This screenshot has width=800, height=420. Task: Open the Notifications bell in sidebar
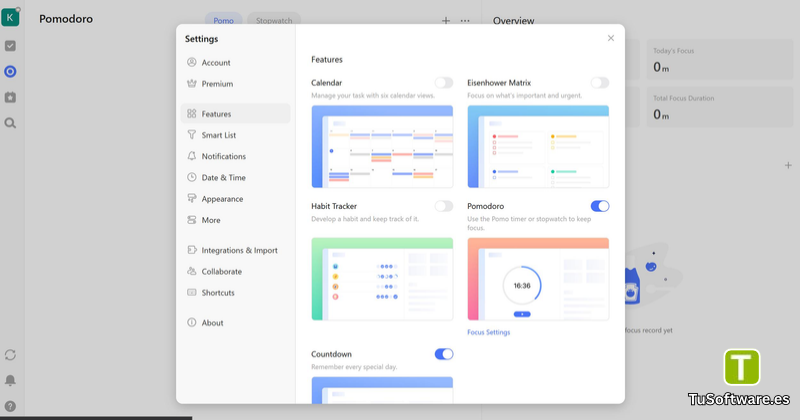pos(10,380)
